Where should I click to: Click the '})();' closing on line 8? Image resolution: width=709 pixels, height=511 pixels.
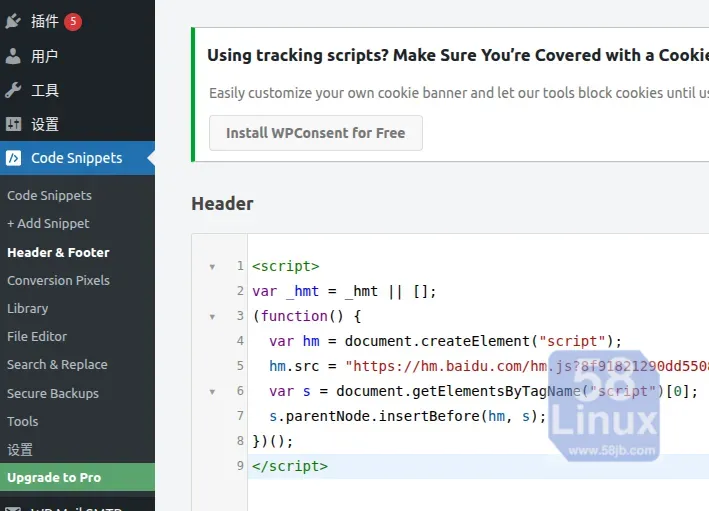273,441
